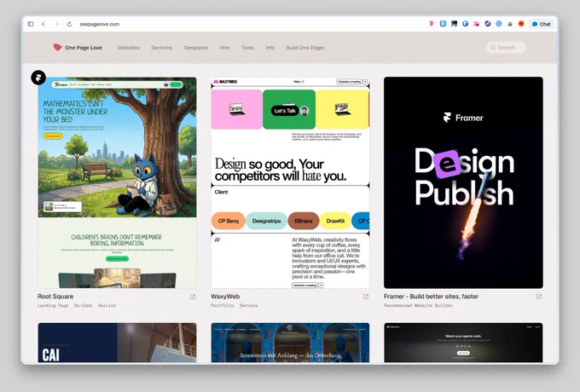Go forward with the browser forward arrow
Screen dimensions: 580x392
click(x=56, y=24)
